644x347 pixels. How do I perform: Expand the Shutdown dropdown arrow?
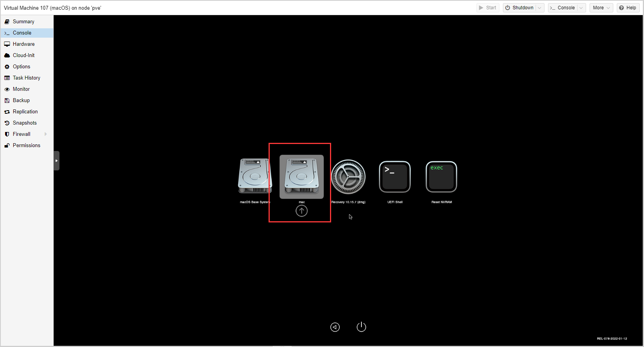[x=539, y=8]
